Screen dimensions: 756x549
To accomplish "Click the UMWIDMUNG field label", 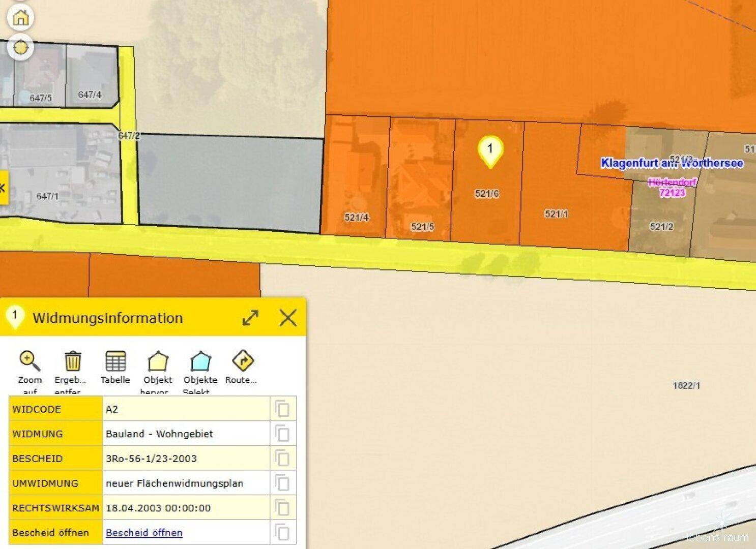I will coord(45,483).
